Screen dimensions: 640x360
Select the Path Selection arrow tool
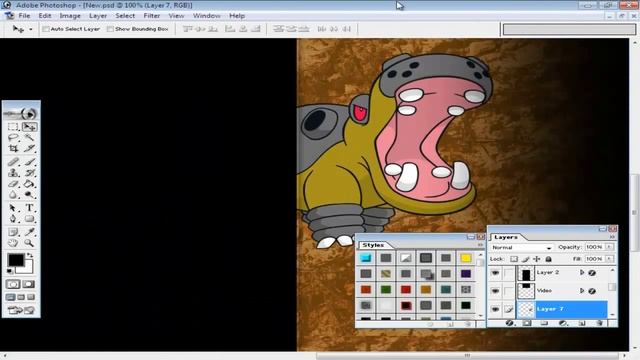click(x=13, y=208)
